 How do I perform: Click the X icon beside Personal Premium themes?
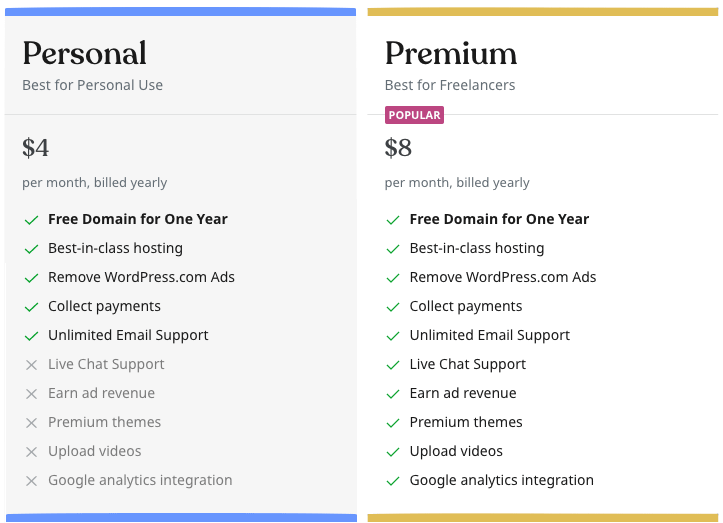pos(31,423)
